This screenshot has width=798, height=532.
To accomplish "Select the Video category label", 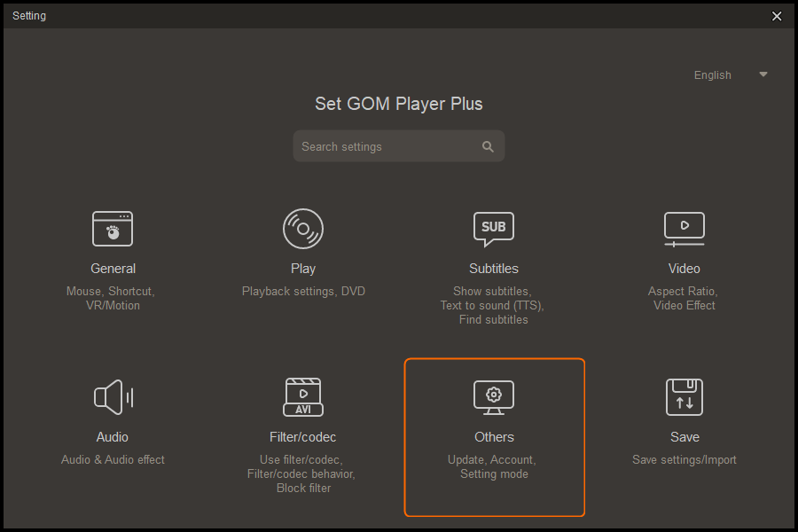I will click(x=684, y=269).
